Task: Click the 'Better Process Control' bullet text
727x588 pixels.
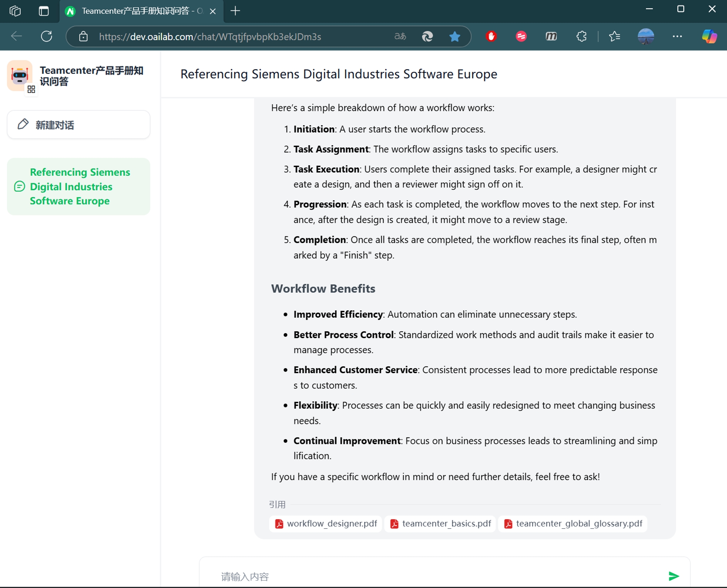Action: click(473, 342)
